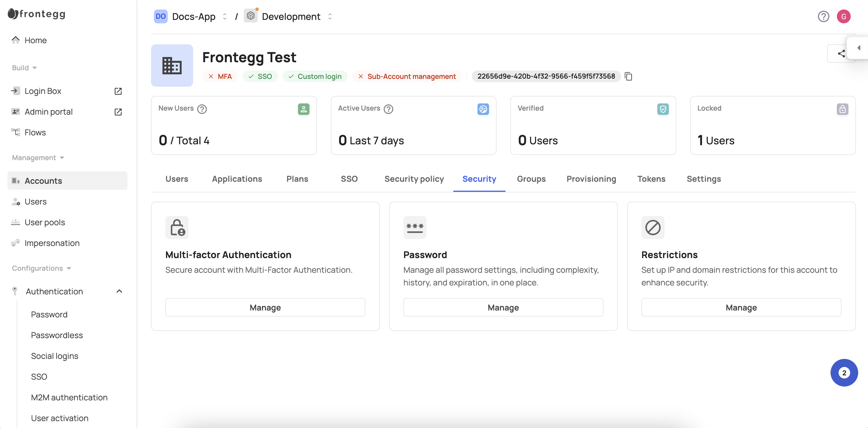Select the Impersonation sidebar icon
Screen dimensions: 868x428
pos(16,243)
